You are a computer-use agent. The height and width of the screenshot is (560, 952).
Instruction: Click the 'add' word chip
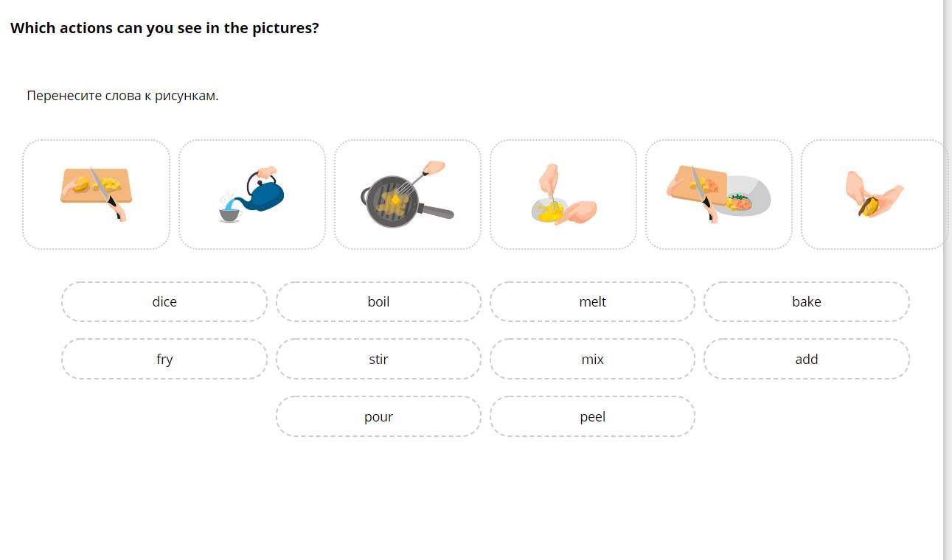pos(806,360)
